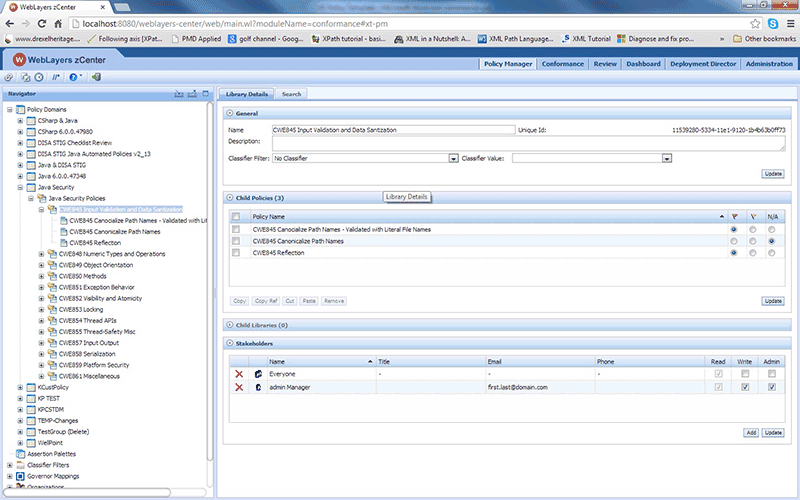This screenshot has height=500, width=800.
Task: Select CWE857 Input Output in the tree
Action: (89, 343)
